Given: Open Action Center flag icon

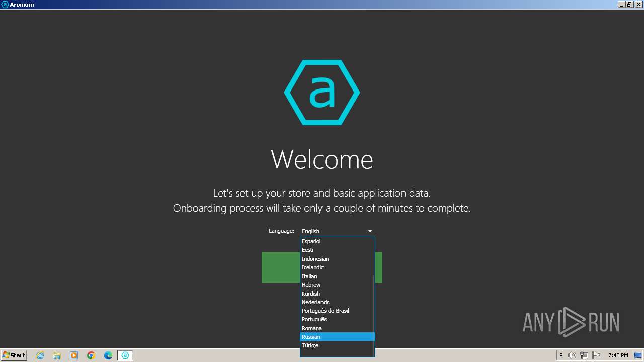Looking at the screenshot, I should click(x=596, y=355).
